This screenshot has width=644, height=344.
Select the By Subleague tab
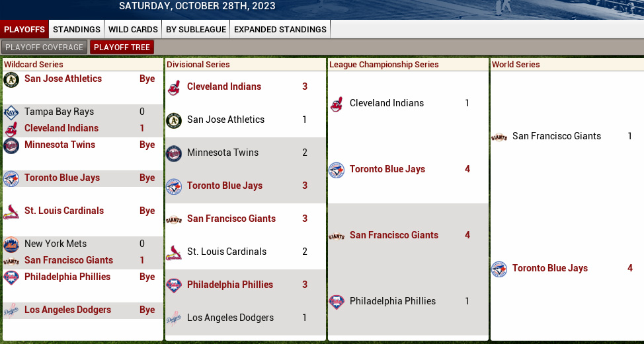point(196,30)
